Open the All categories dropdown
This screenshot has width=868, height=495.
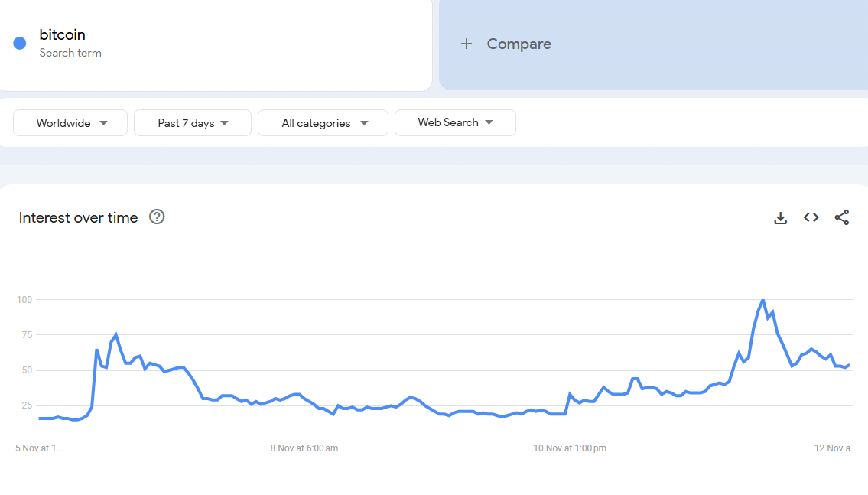323,123
